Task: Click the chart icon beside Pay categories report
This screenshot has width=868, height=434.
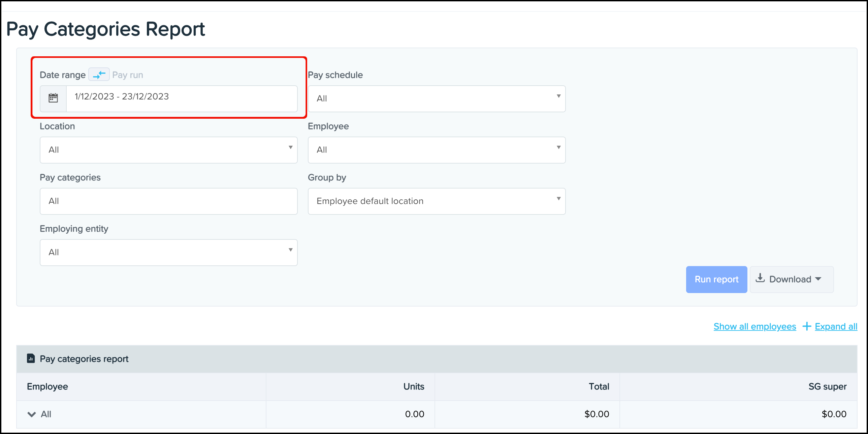Action: tap(31, 359)
